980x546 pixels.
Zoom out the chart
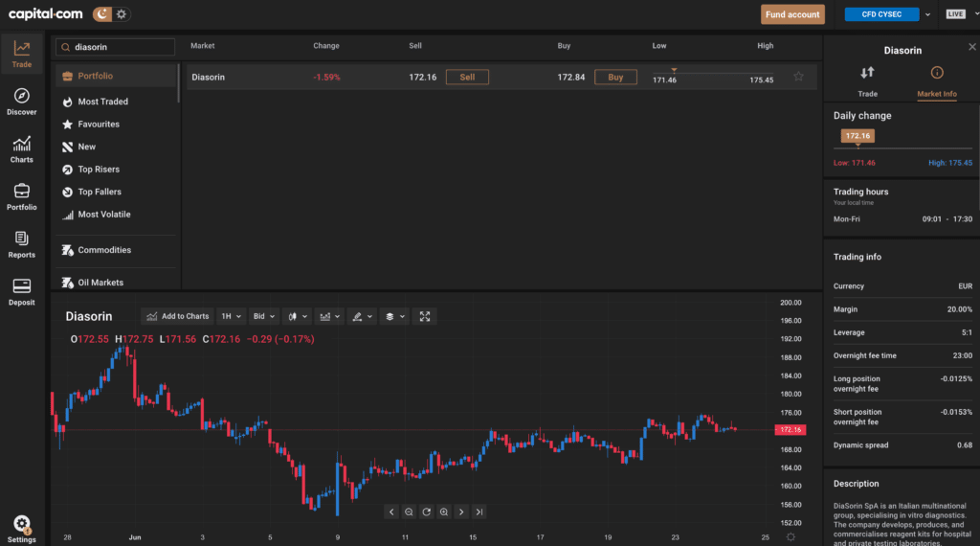[x=409, y=512]
